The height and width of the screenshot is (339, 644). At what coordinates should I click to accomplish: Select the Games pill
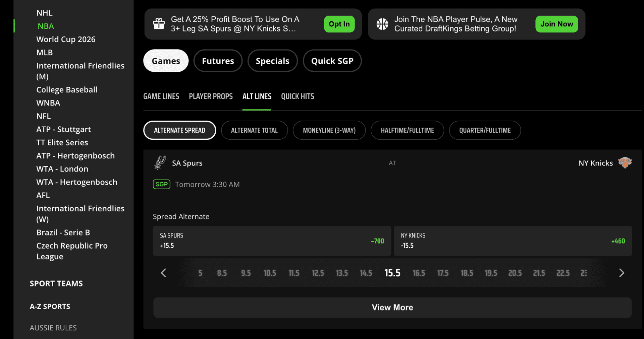point(166,61)
